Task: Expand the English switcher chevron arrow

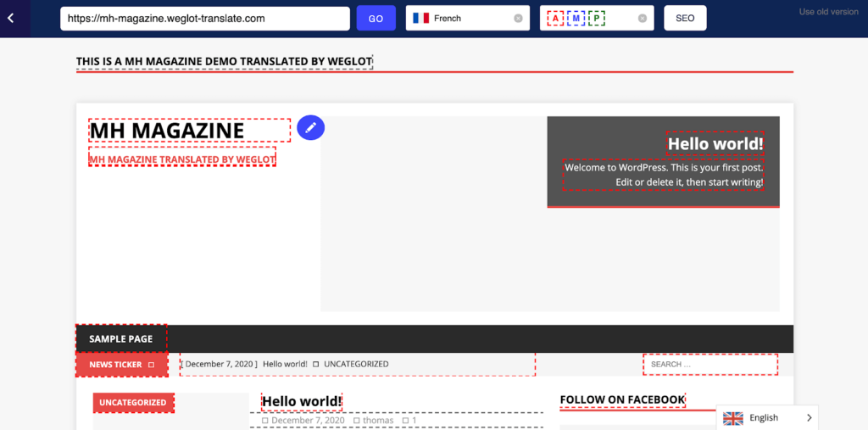Action: click(809, 418)
